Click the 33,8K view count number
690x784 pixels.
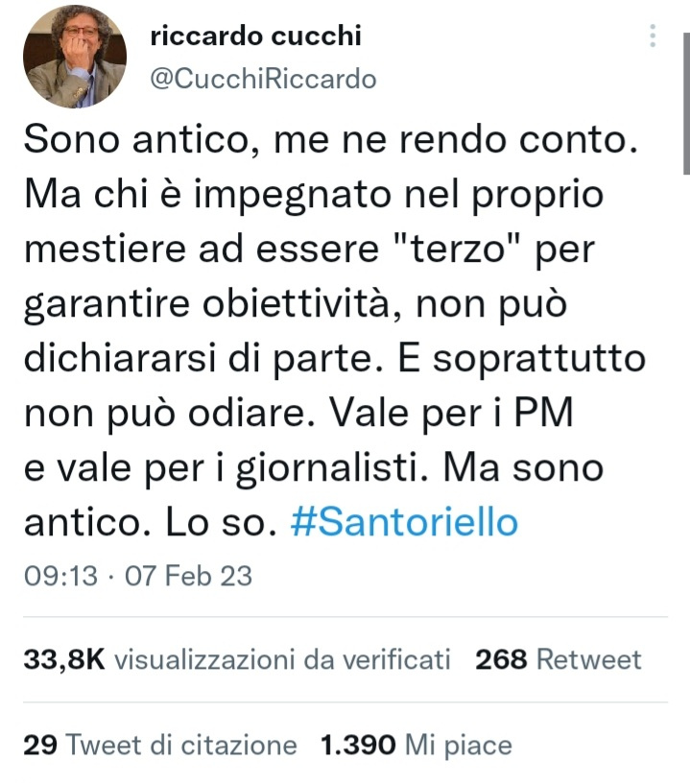click(x=64, y=659)
